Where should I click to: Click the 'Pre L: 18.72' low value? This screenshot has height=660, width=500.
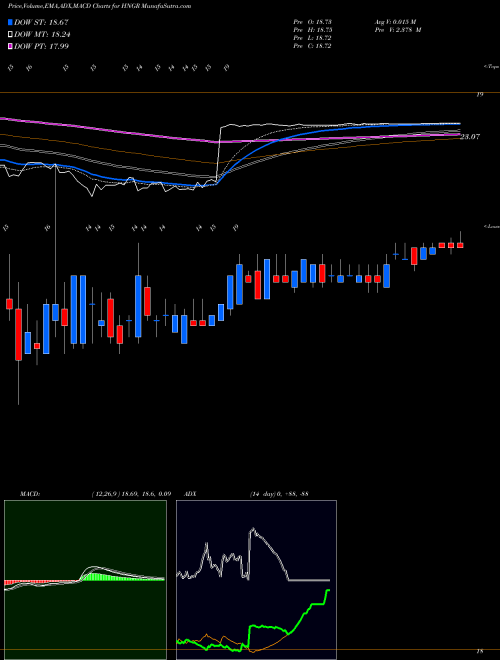[312, 38]
